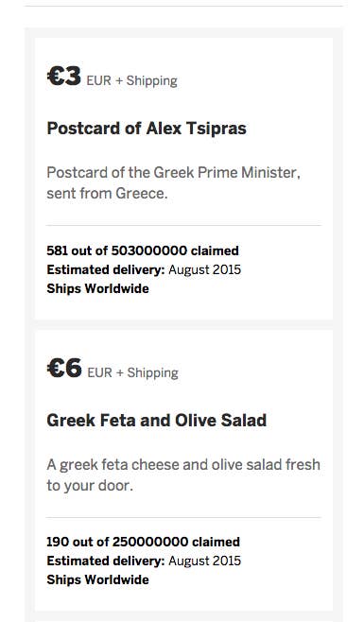Click the 581 out of 503000000 claimed text
The width and height of the screenshot is (364, 622).
click(143, 251)
